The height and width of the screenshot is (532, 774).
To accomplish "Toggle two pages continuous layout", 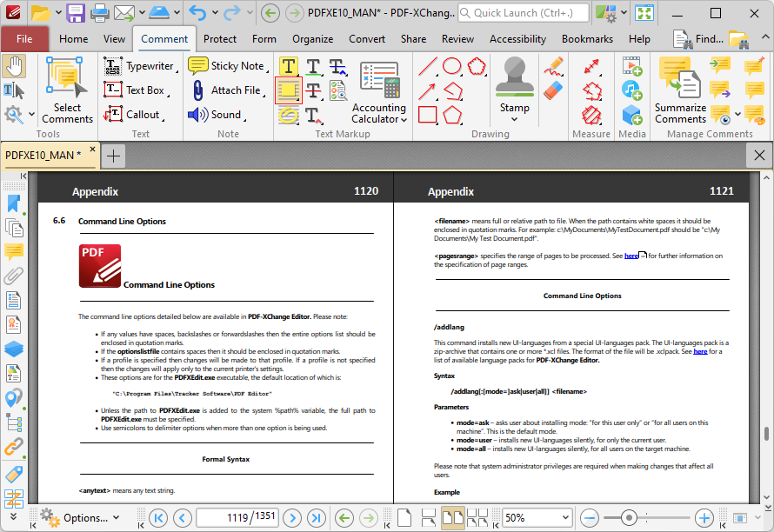I will click(x=477, y=518).
